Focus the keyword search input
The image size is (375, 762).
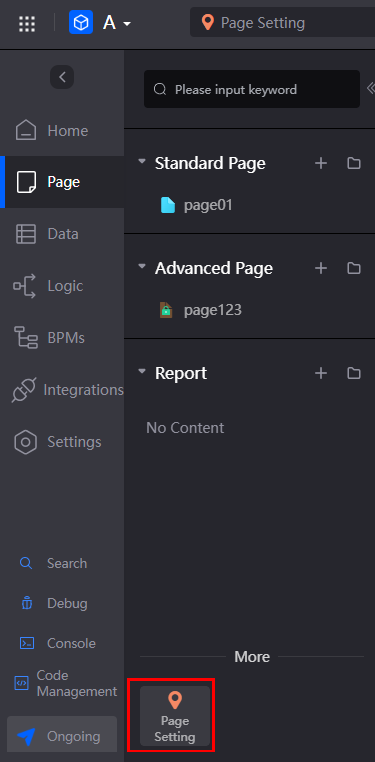(x=252, y=89)
